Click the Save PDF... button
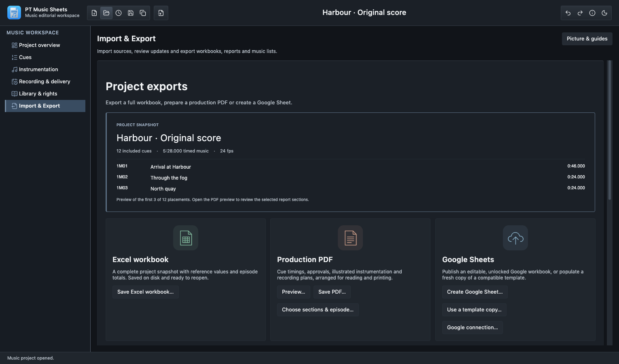619x364 pixels. tap(332, 292)
